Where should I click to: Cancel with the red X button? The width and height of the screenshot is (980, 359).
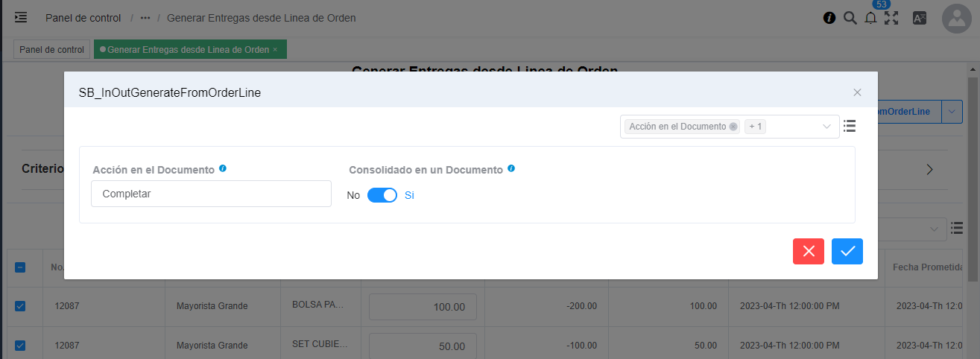809,252
